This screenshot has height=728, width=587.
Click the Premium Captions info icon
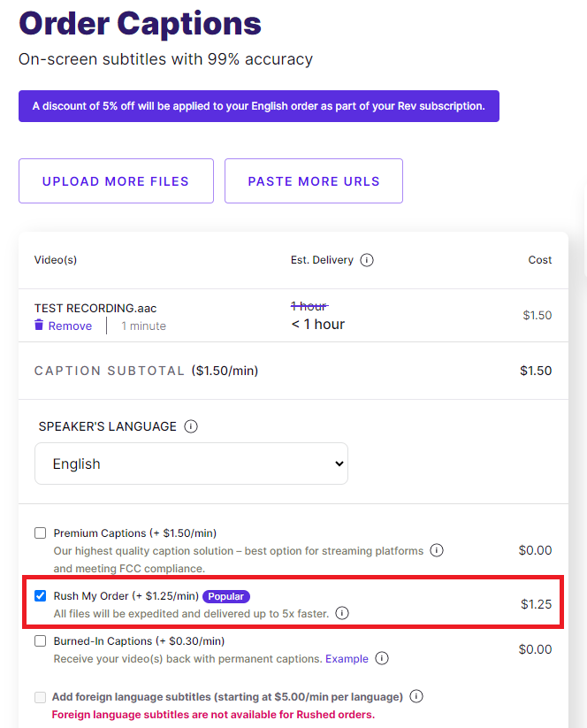point(437,550)
